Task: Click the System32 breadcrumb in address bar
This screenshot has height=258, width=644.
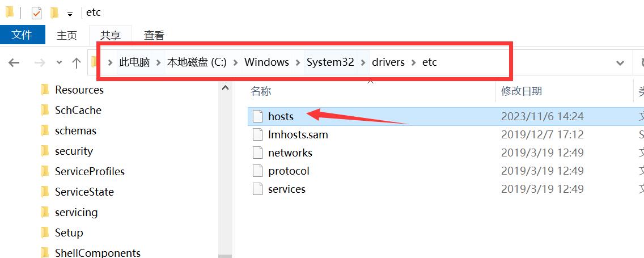Action: pos(330,62)
